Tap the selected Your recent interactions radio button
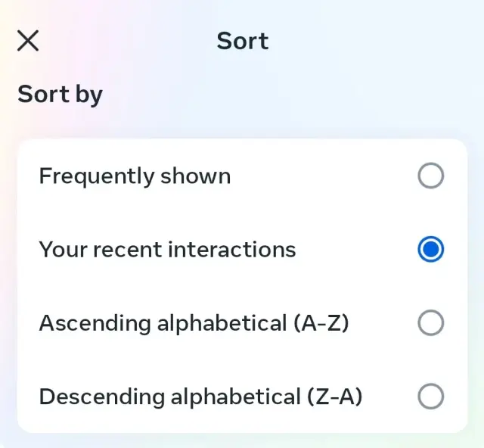The width and height of the screenshot is (484, 448). click(430, 250)
